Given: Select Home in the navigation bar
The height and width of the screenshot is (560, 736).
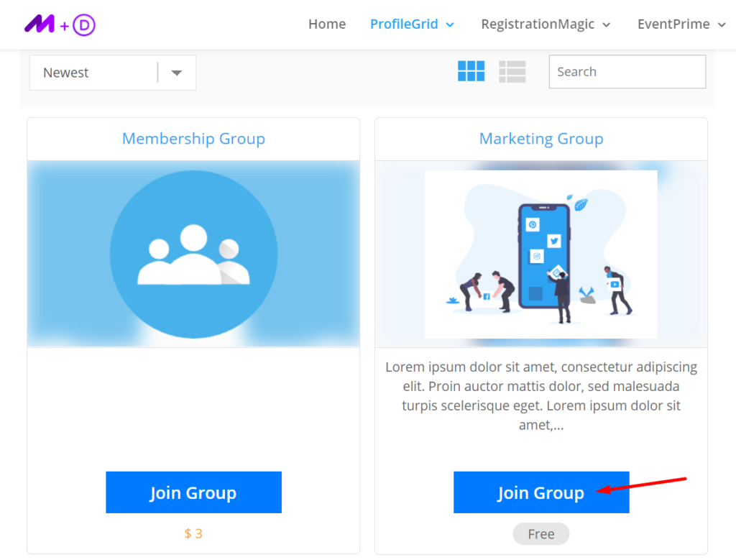Looking at the screenshot, I should (x=327, y=24).
